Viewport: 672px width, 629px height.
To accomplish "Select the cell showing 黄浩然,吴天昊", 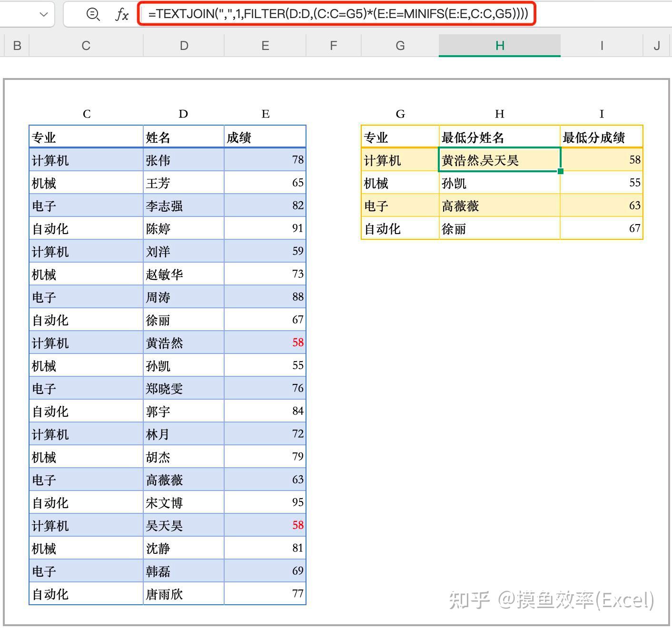I will pyautogui.click(x=499, y=160).
